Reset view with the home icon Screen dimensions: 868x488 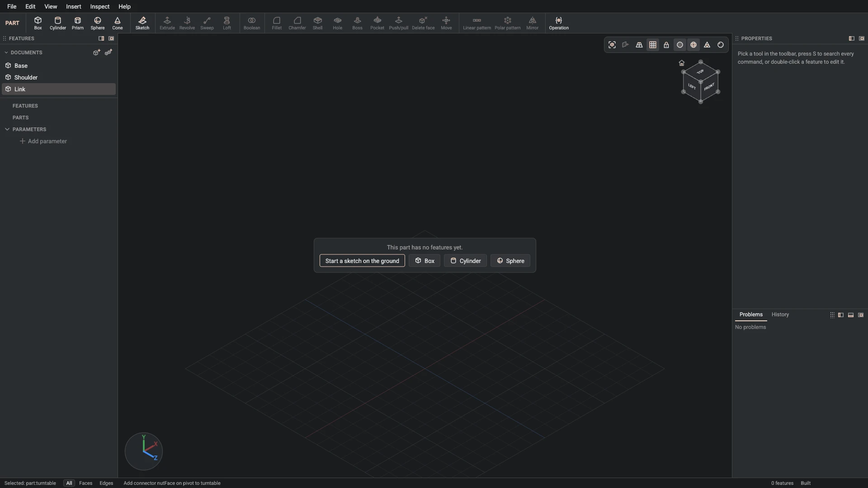pos(682,63)
